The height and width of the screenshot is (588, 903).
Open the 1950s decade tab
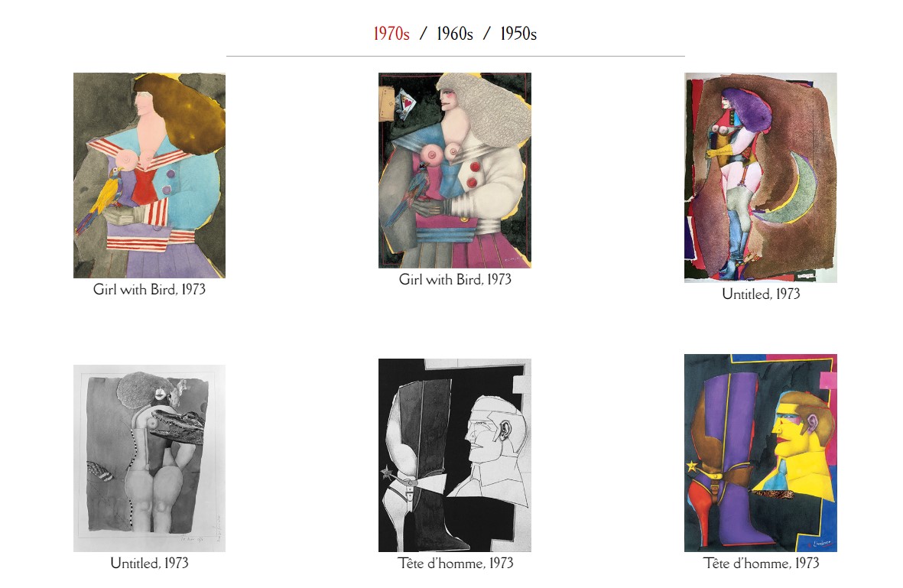click(518, 34)
